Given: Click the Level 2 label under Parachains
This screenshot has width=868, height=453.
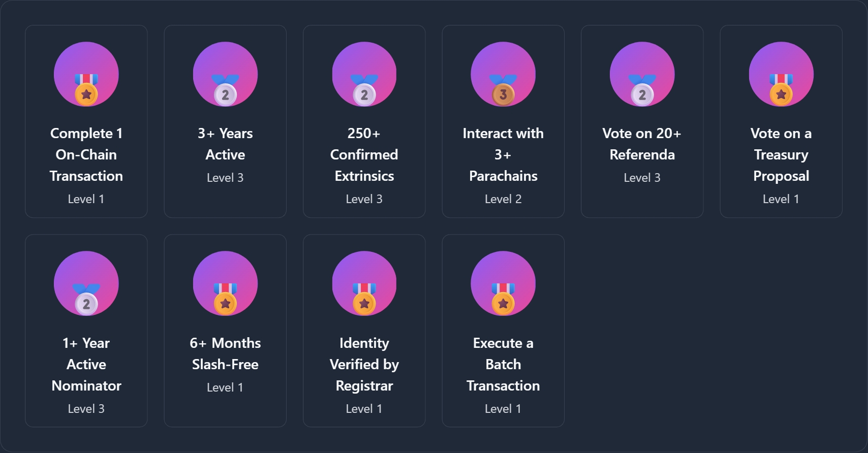Looking at the screenshot, I should coord(503,199).
